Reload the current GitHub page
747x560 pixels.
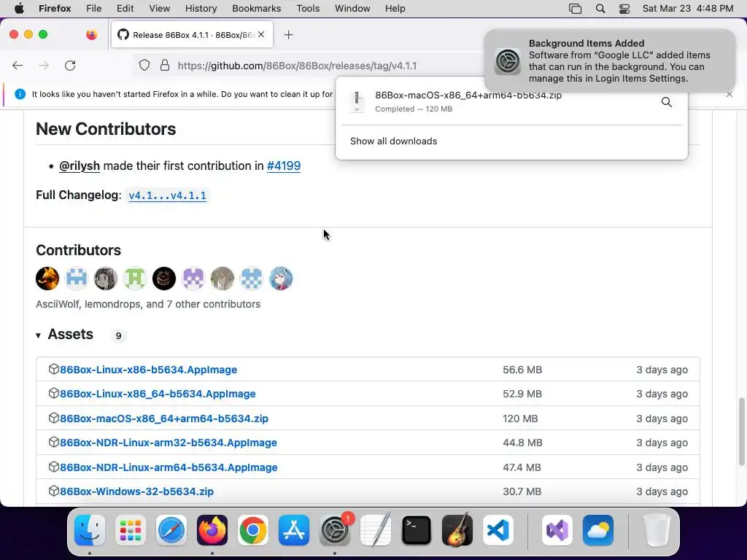coord(70,66)
